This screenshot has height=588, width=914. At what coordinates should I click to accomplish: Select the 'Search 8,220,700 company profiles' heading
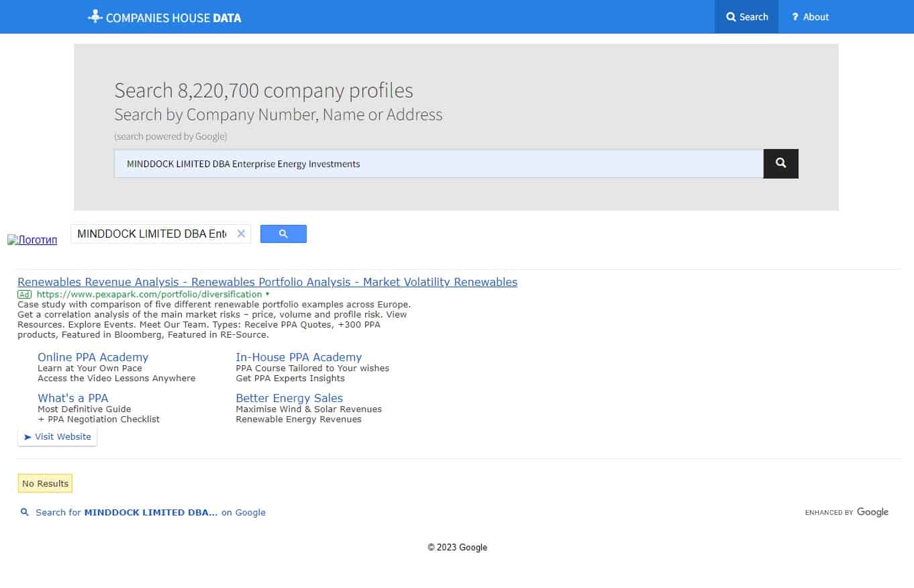[x=264, y=90]
